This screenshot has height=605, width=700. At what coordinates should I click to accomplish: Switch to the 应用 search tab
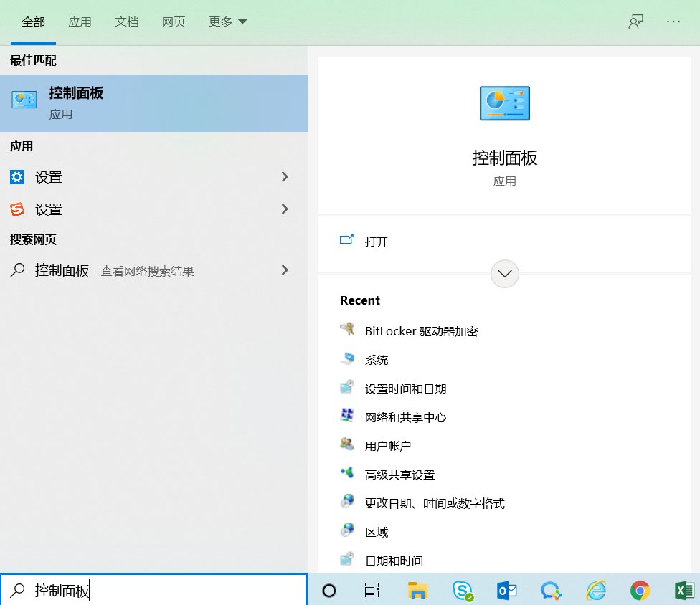point(80,22)
